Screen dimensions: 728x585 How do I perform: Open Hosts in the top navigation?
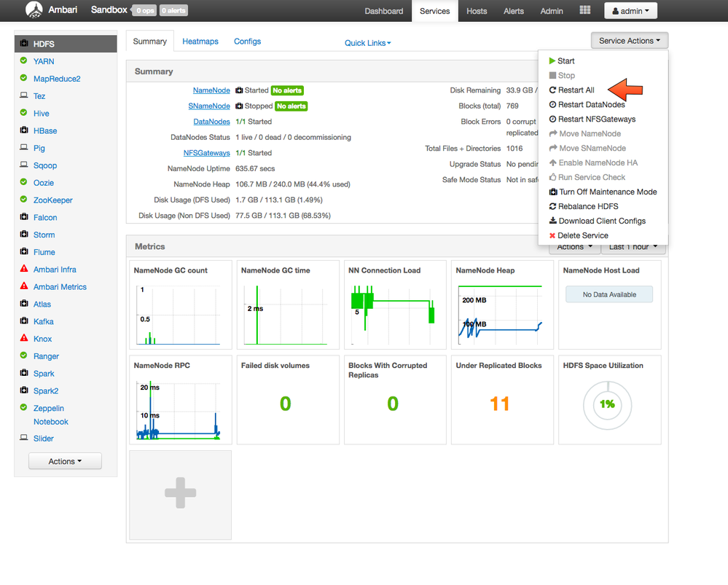click(x=477, y=11)
